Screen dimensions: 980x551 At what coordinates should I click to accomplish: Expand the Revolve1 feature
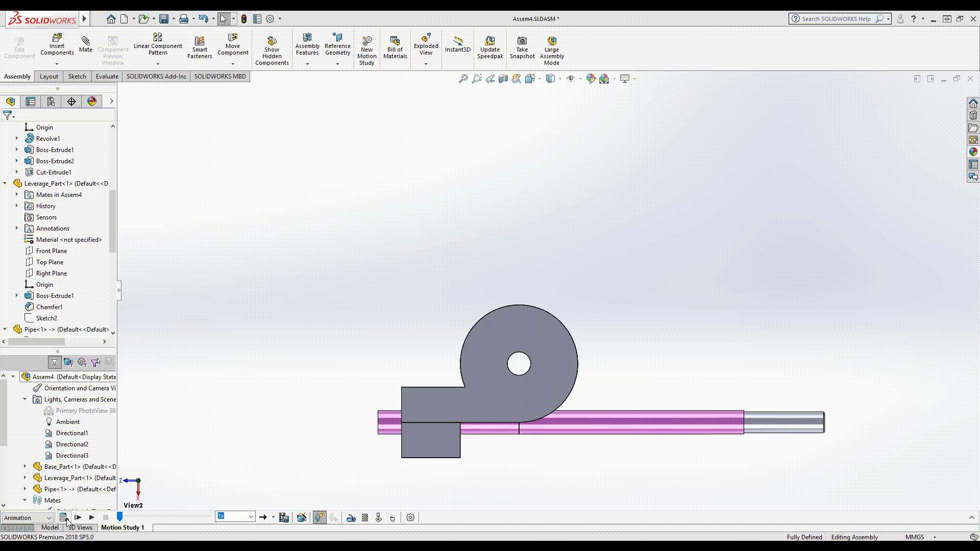(18, 138)
